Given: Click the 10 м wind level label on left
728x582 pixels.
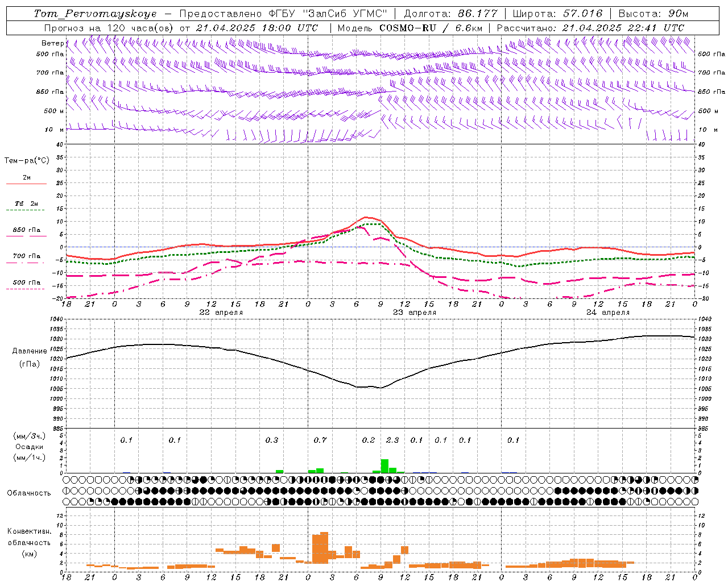Looking at the screenshot, I should (54, 130).
